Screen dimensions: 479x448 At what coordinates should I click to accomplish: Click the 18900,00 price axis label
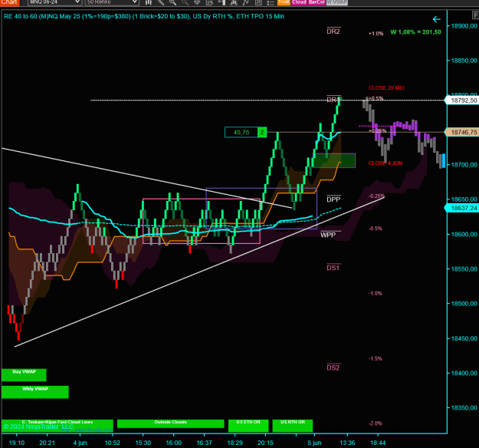[x=464, y=26]
